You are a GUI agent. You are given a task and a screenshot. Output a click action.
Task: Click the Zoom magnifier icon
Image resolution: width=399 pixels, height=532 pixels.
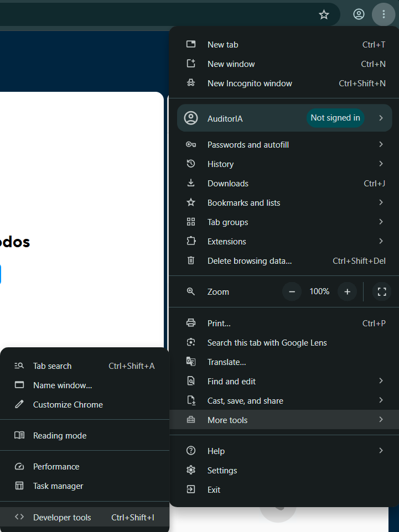[x=191, y=291]
